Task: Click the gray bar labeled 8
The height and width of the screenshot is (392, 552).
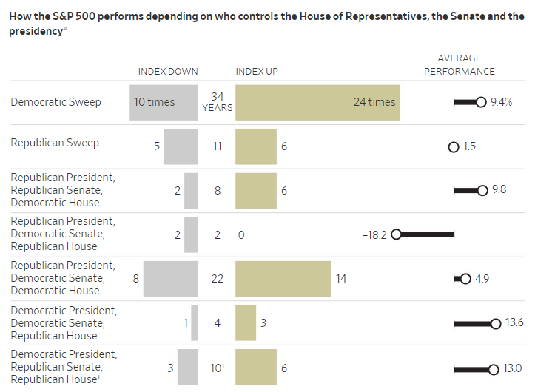Action: point(171,279)
